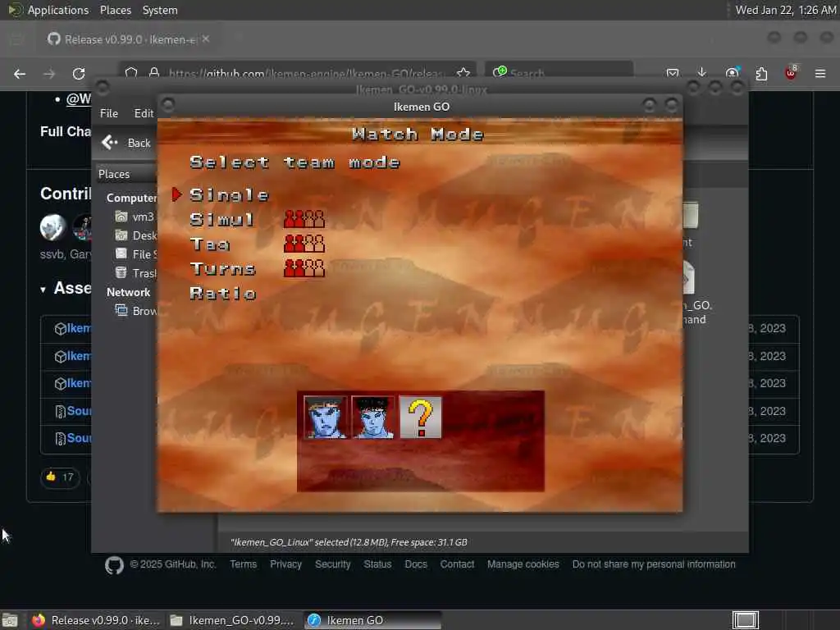Click the Firefox Search box

(559, 73)
